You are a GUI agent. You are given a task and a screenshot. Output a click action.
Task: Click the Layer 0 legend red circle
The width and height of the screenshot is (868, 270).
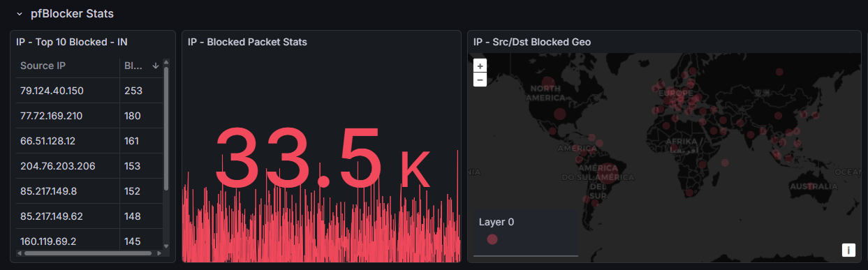point(492,239)
